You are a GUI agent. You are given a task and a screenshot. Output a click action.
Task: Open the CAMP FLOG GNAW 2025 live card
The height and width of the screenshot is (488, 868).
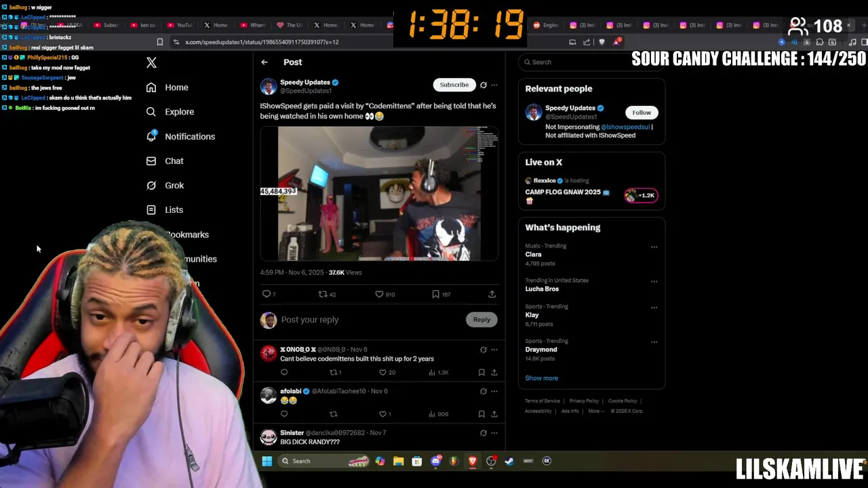(x=592, y=192)
